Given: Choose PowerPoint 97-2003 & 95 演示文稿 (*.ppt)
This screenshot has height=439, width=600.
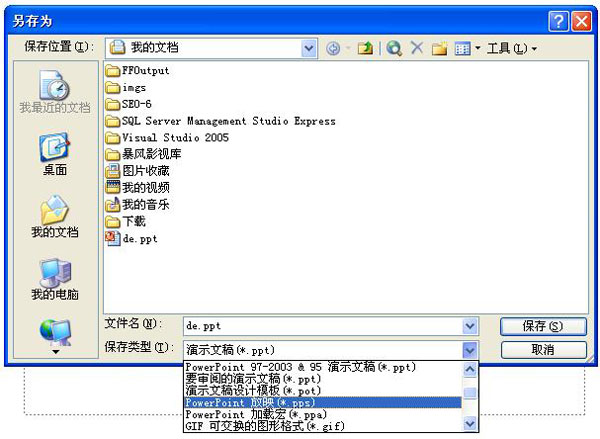Looking at the screenshot, I should [323, 367].
